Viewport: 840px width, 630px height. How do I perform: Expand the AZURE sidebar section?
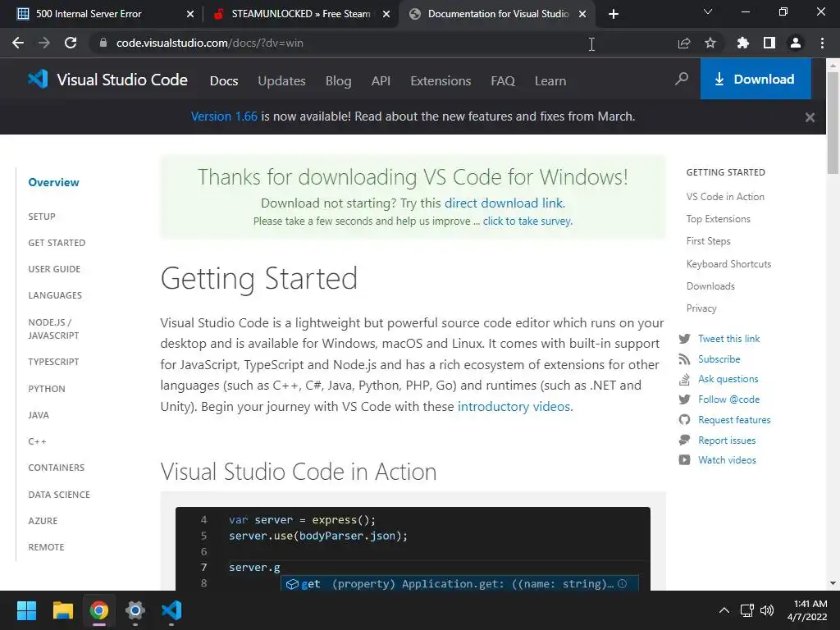click(x=43, y=521)
